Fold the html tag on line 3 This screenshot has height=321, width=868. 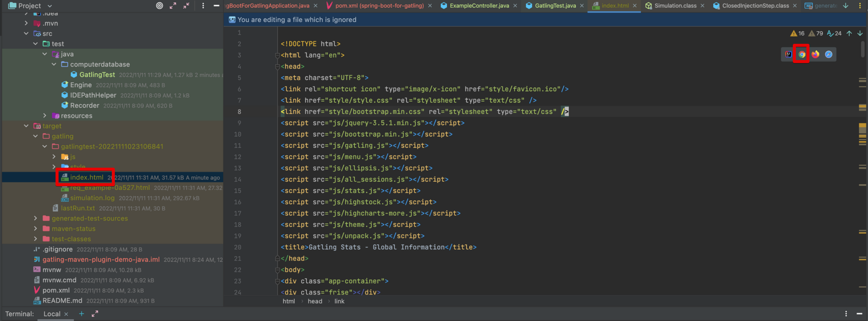click(x=277, y=56)
